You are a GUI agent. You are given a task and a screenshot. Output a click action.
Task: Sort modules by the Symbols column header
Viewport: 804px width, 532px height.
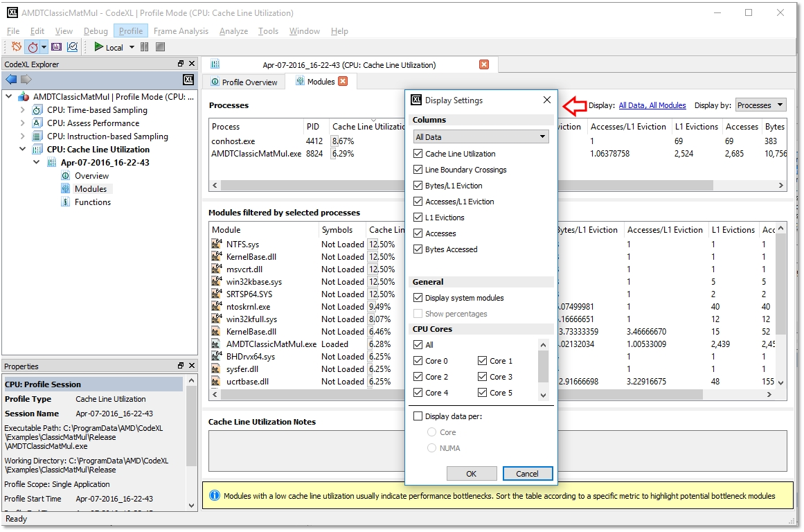pyautogui.click(x=341, y=230)
